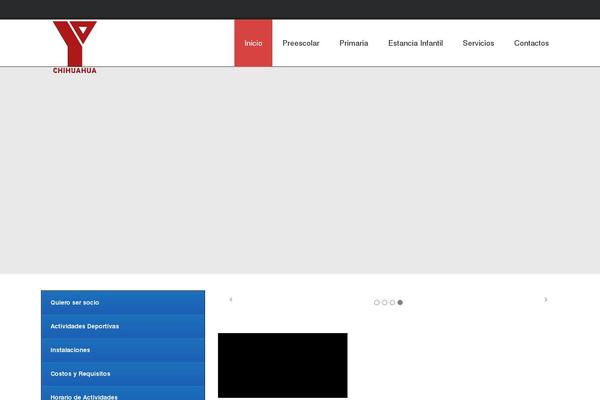Image resolution: width=600 pixels, height=400 pixels.
Task: Open the Instalaciones sidebar link
Action: coord(123,350)
